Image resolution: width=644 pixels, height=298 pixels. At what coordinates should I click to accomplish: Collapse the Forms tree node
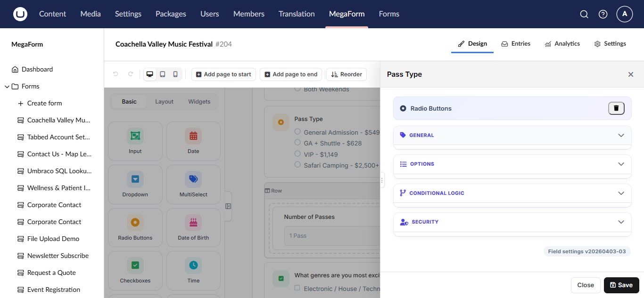7,87
